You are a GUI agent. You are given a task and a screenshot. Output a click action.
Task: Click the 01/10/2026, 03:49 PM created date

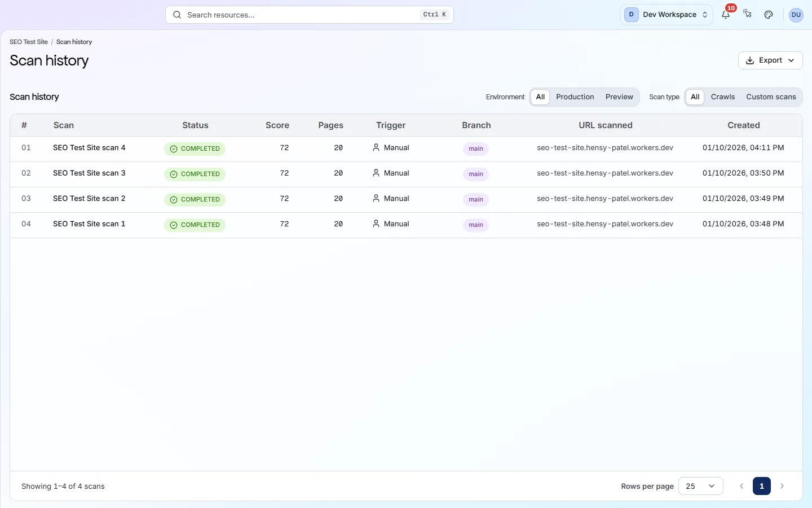(743, 199)
